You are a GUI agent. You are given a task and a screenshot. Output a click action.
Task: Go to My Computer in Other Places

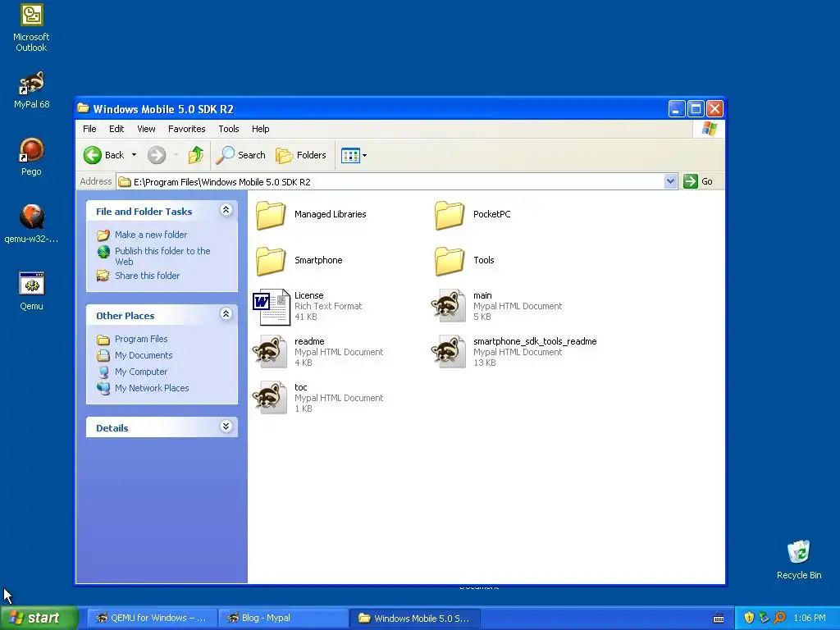[x=141, y=372]
